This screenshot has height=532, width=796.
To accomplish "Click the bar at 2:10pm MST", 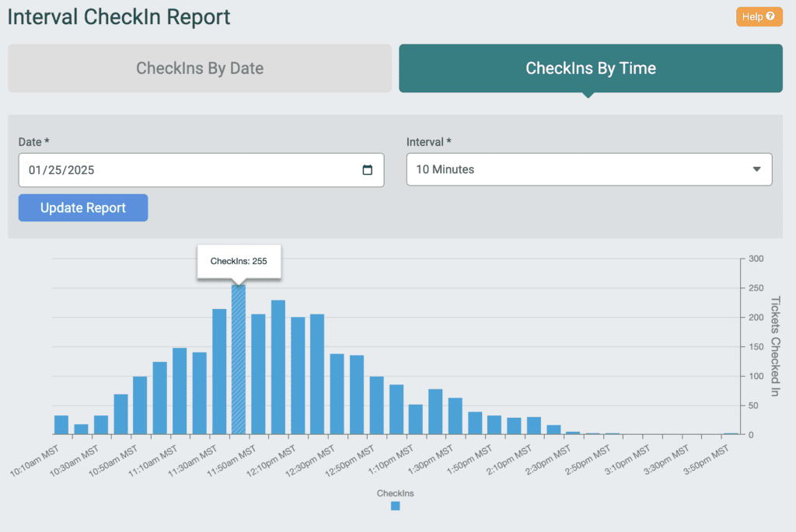I will click(x=534, y=426).
